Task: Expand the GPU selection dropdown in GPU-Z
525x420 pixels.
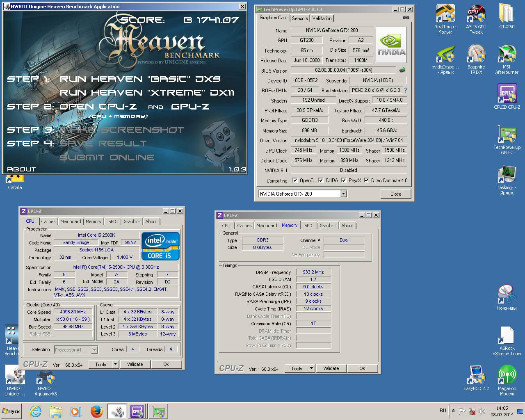Action: tap(343, 194)
